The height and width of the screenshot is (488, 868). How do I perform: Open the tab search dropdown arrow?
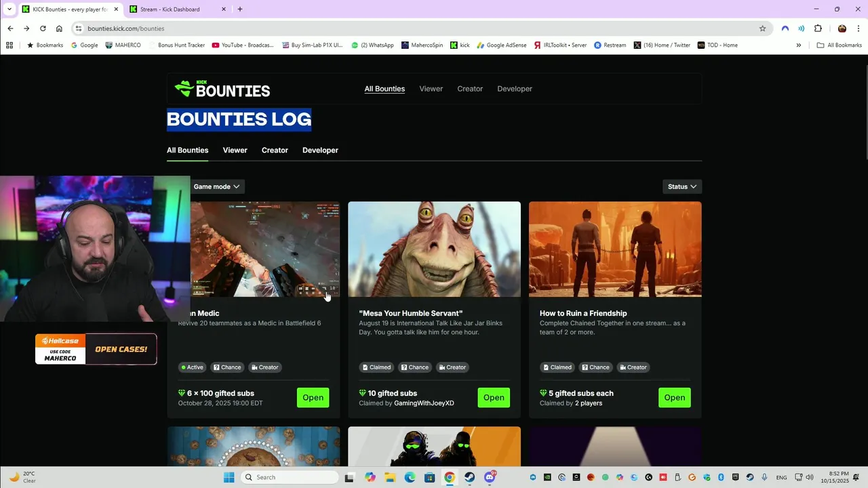(9, 9)
